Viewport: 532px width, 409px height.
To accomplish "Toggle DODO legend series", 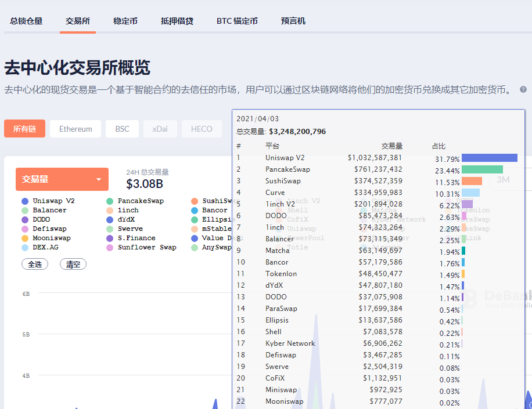I will pyautogui.click(x=36, y=219).
